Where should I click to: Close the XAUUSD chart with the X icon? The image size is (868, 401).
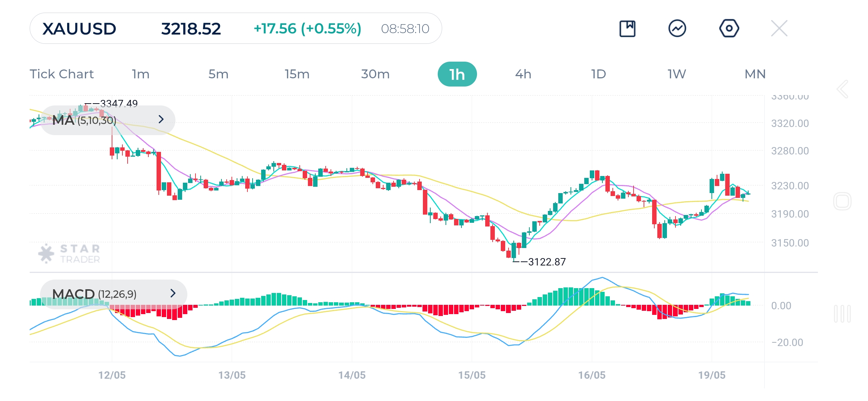pos(780,28)
